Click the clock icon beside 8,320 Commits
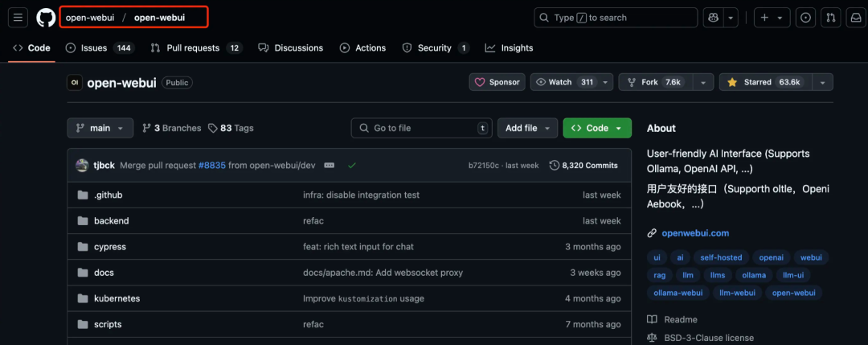Screen dimensions: 868x345 tap(554, 165)
